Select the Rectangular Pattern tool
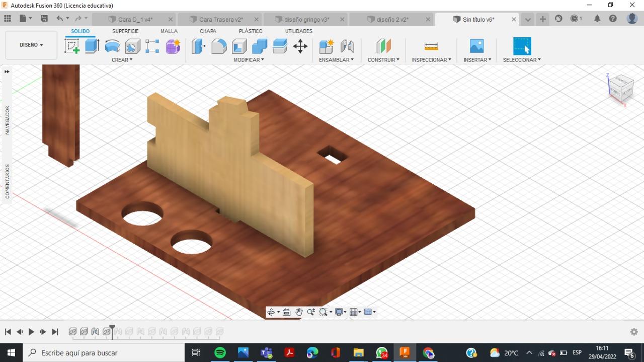 [x=152, y=46]
